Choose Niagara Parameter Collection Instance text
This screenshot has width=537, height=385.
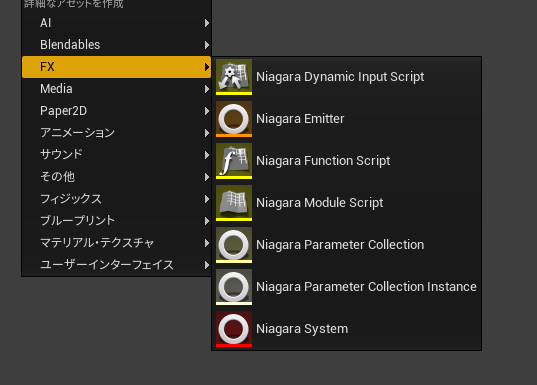[366, 287]
